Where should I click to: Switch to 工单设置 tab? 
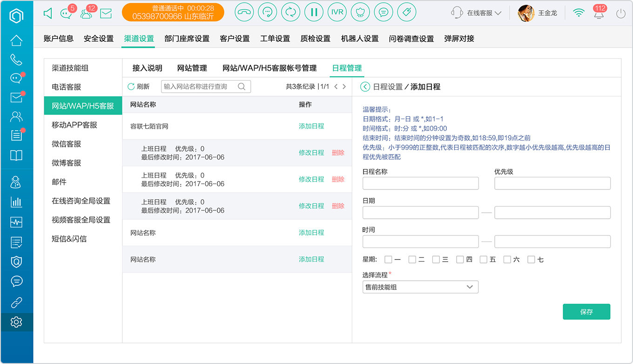[x=275, y=39]
